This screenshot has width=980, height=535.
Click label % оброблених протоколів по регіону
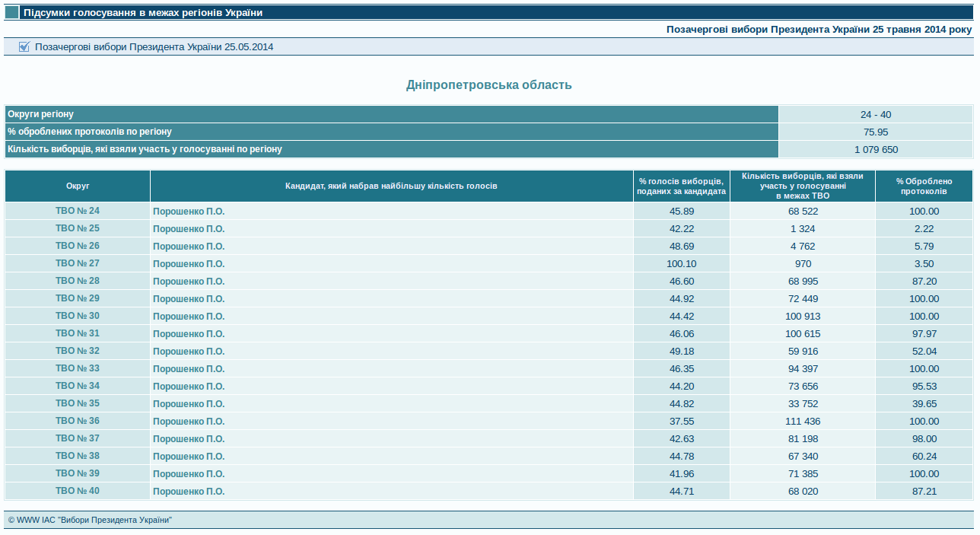(89, 132)
